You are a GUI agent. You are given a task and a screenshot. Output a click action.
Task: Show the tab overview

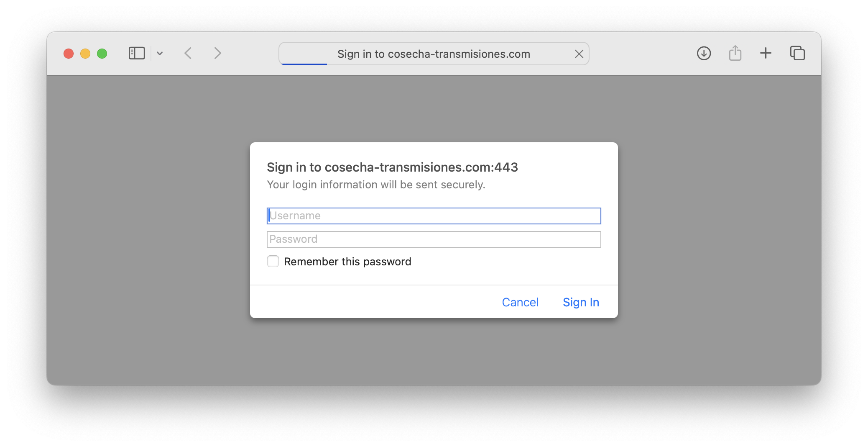[x=797, y=54]
